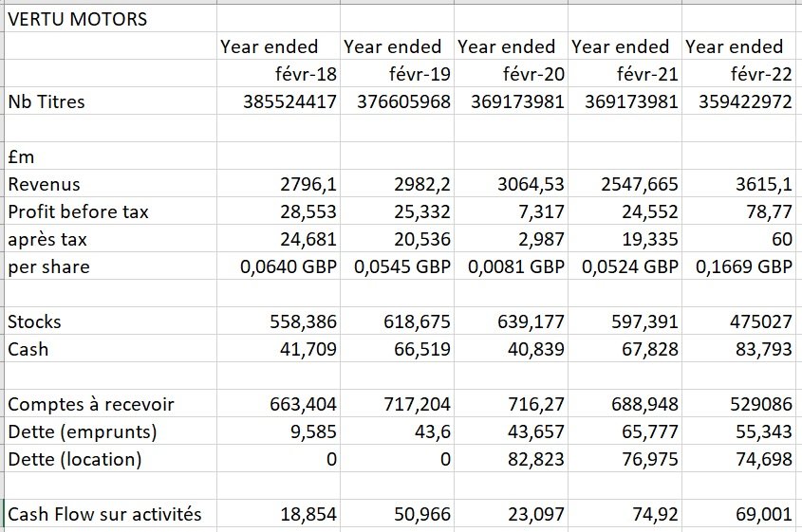
Task: Select per share value 0,1669 GBP
Action: point(743,266)
